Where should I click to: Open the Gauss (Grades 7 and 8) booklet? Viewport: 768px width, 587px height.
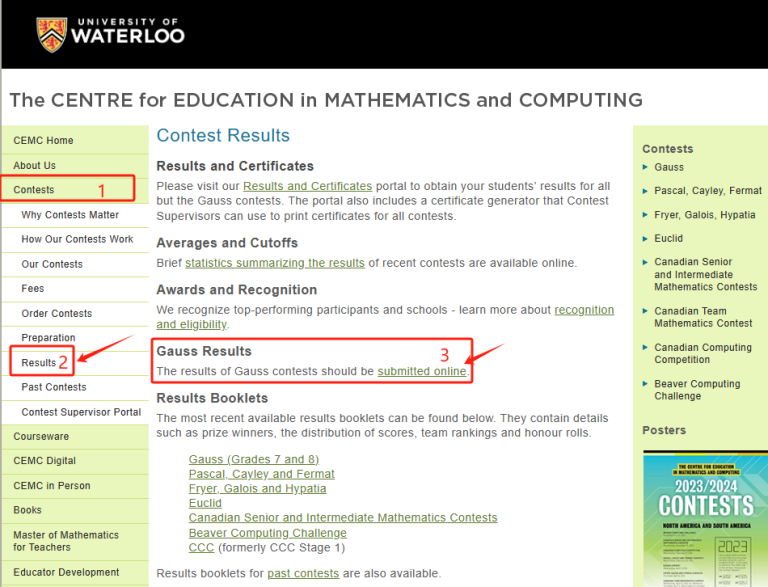pos(253,459)
